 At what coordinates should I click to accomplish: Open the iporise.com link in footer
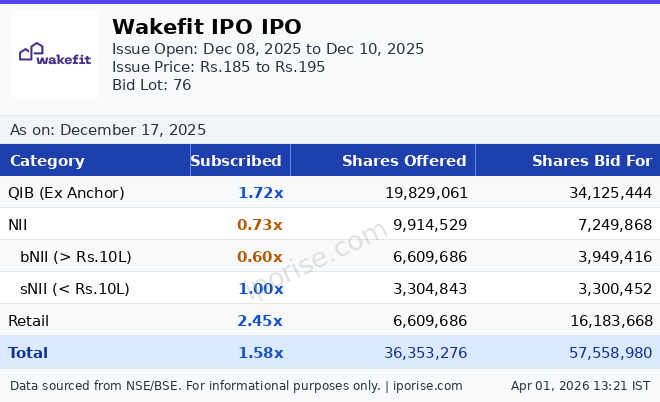(x=427, y=386)
